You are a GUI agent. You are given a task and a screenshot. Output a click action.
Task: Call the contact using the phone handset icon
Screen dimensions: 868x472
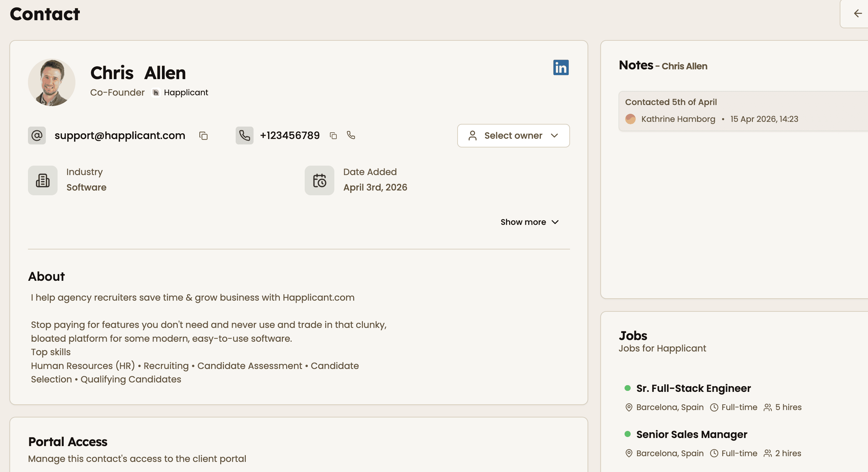[x=351, y=135]
